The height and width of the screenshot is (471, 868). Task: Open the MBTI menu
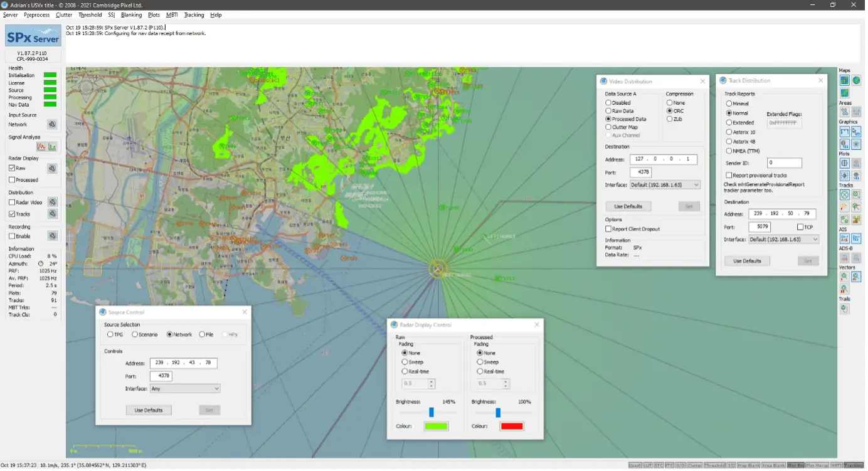(x=172, y=15)
